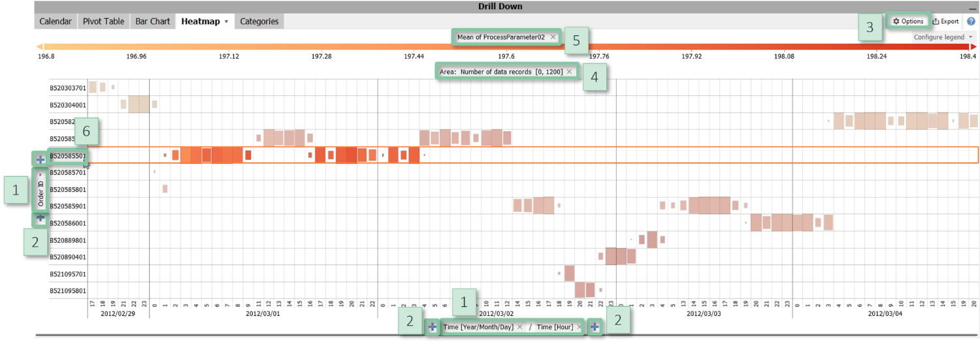This screenshot has width=980, height=346.
Task: Switch to the Pivot Table tab
Action: (103, 22)
